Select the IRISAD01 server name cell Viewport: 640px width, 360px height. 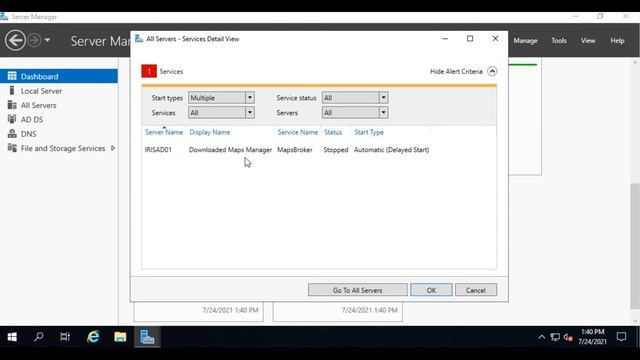click(x=158, y=150)
